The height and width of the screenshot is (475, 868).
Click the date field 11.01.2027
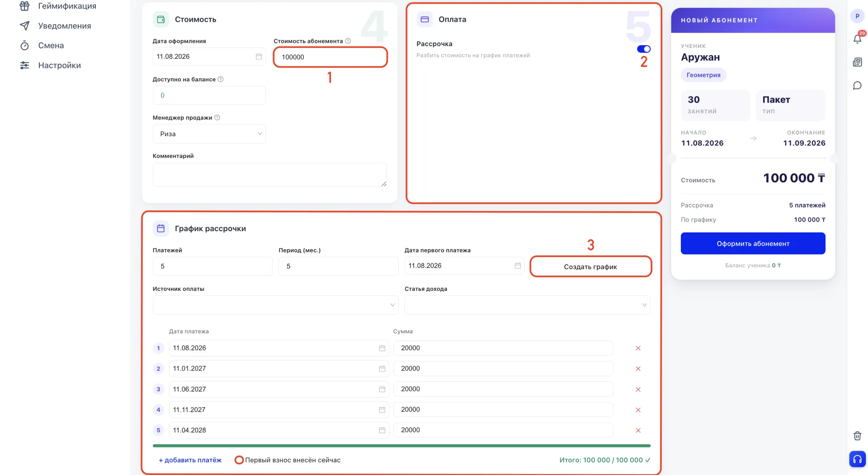(279, 369)
